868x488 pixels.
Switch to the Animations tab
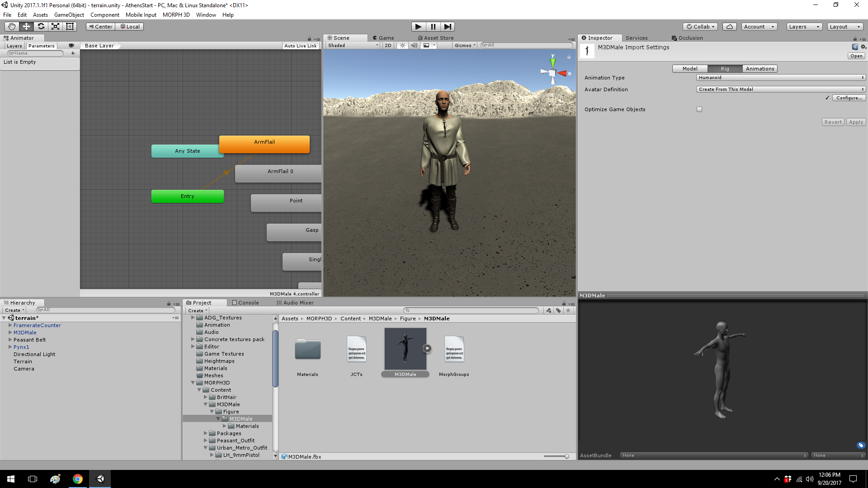[x=759, y=69]
